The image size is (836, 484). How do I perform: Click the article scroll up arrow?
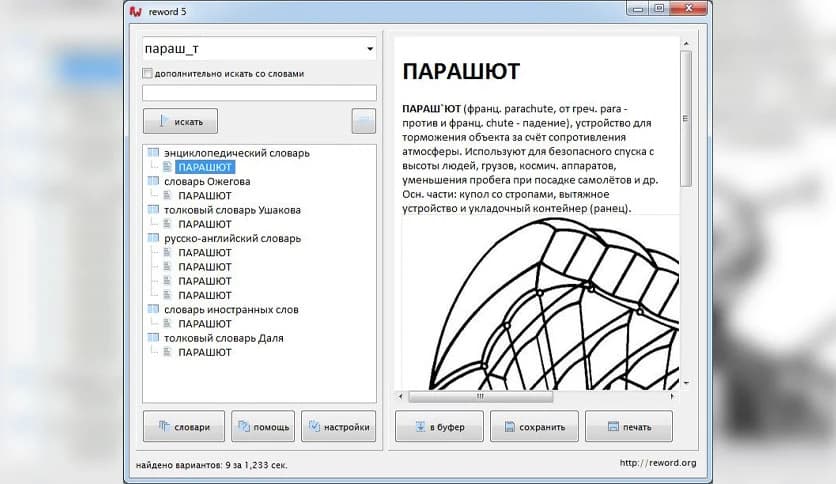(686, 44)
